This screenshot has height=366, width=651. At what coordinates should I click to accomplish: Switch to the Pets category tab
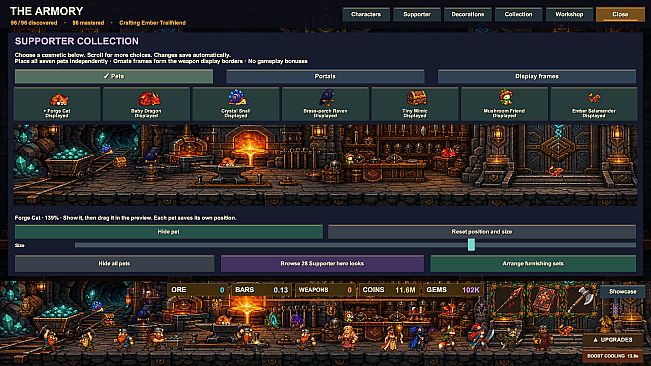tap(114, 76)
